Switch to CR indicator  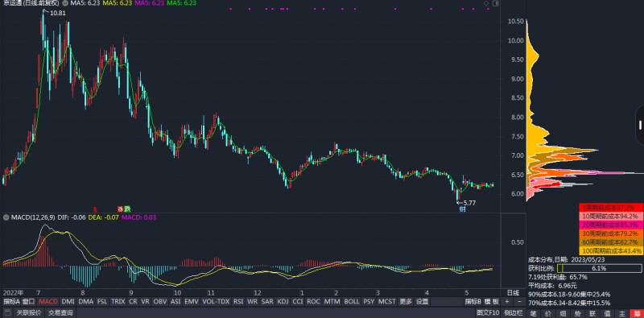click(x=133, y=302)
